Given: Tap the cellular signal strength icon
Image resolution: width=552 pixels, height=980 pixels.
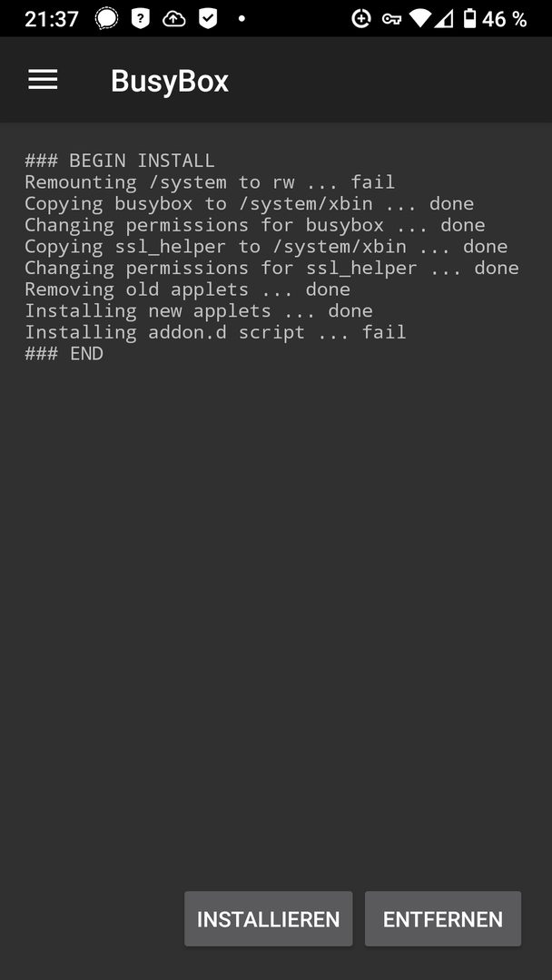Looking at the screenshot, I should click(443, 19).
